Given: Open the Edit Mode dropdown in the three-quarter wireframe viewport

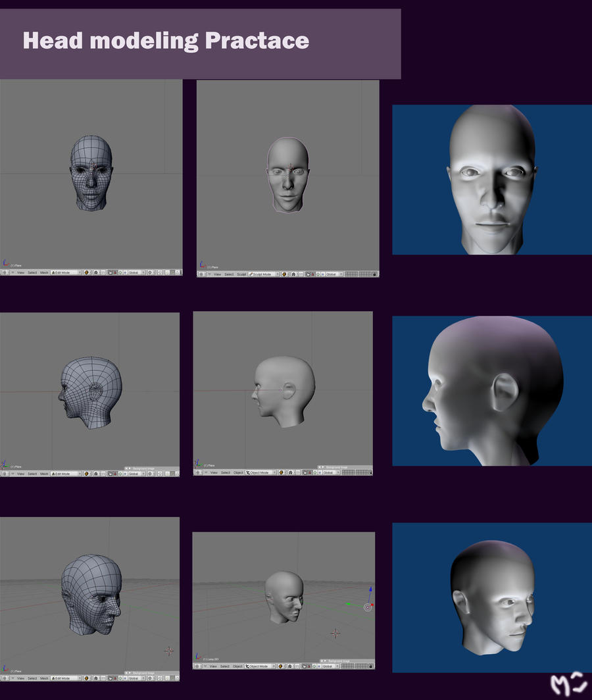Looking at the screenshot, I should coord(66,678).
